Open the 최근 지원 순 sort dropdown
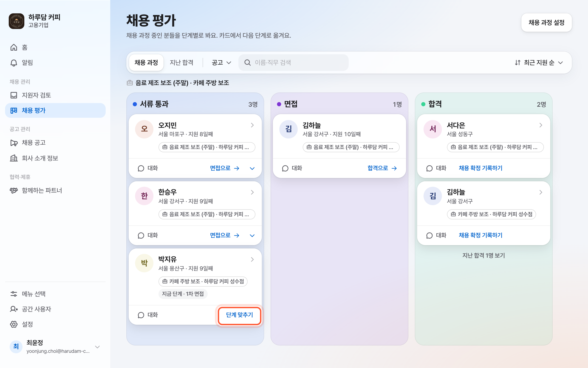This screenshot has height=368, width=588. click(538, 63)
